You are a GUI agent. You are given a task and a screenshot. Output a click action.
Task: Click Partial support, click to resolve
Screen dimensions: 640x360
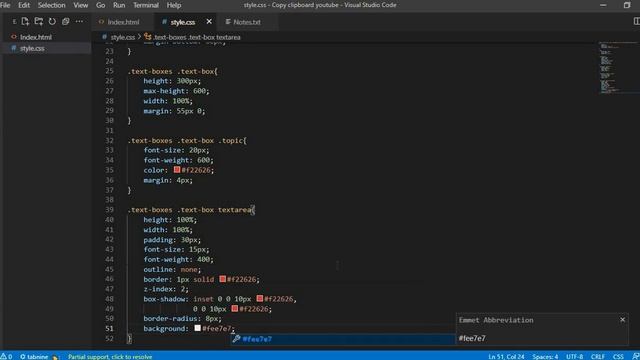coord(110,356)
